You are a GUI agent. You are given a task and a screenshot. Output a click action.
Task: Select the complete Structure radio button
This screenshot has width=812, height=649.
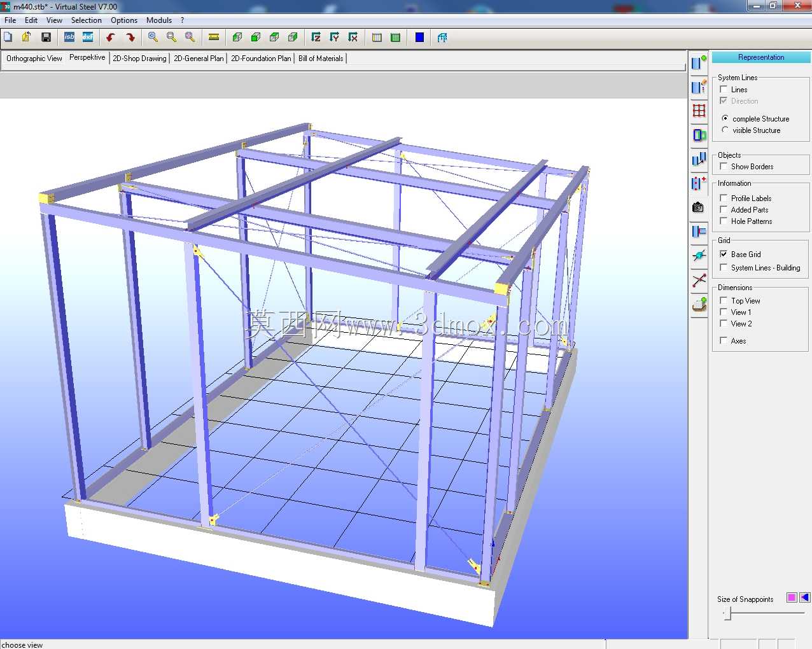[725, 118]
